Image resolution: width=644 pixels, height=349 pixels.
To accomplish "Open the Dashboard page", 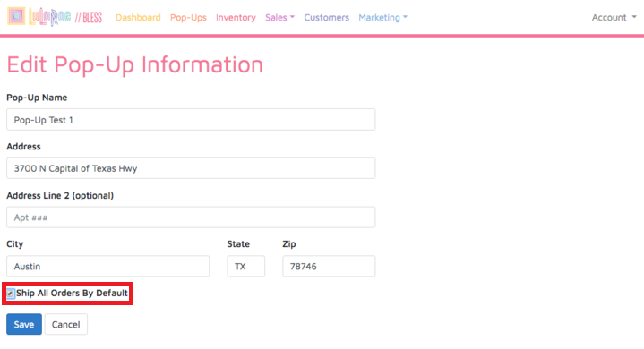I will (x=138, y=18).
